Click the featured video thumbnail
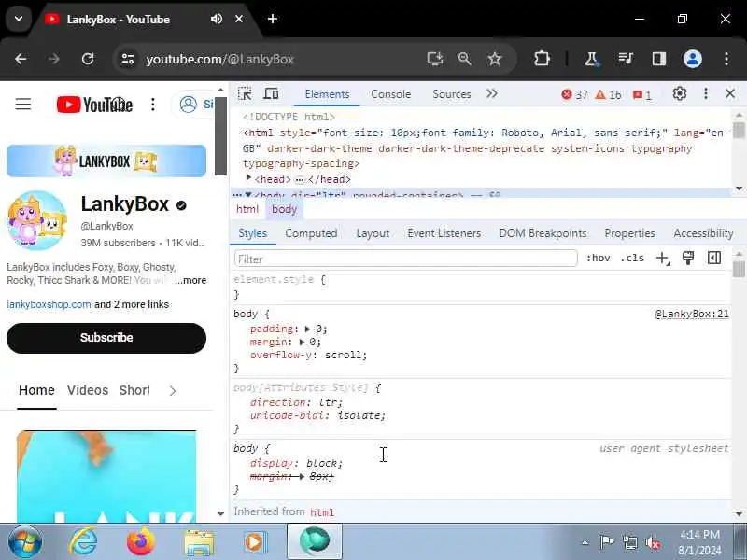Image resolution: width=747 pixels, height=560 pixels. (x=106, y=476)
